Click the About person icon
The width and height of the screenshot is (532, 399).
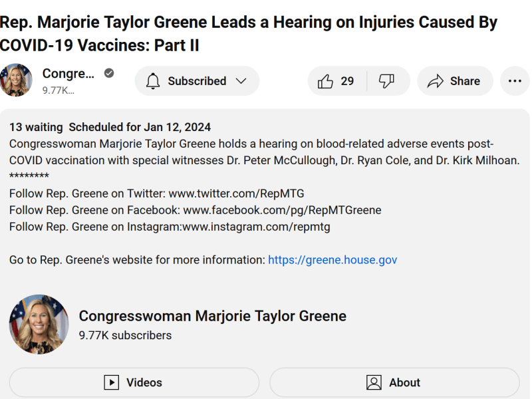[374, 382]
